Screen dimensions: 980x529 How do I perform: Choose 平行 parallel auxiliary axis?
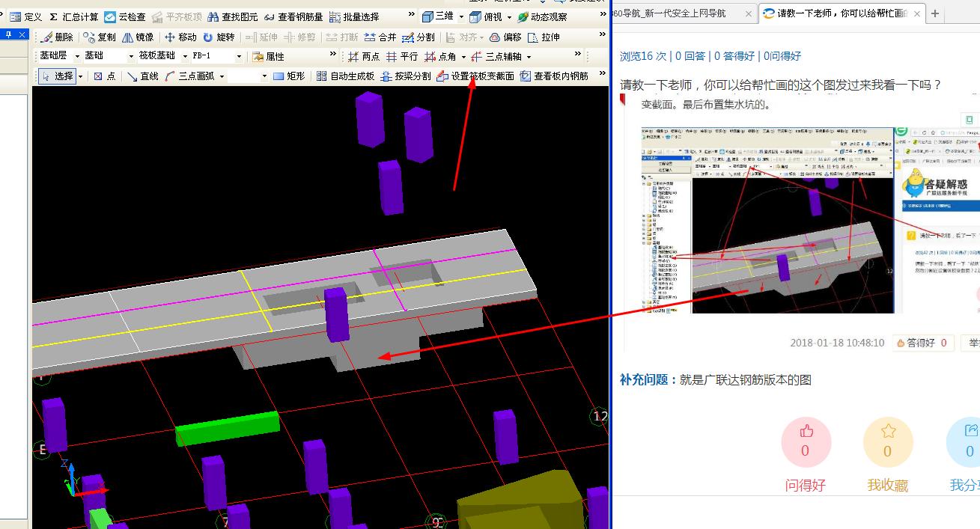(402, 56)
